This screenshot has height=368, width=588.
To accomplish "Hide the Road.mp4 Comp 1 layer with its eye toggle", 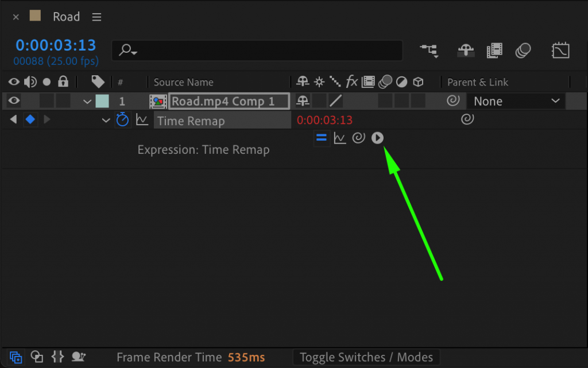I will coord(14,101).
